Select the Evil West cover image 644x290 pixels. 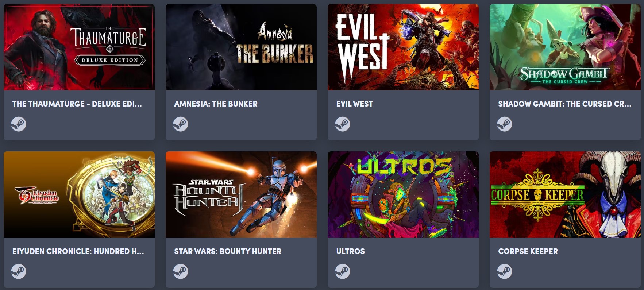(403, 47)
